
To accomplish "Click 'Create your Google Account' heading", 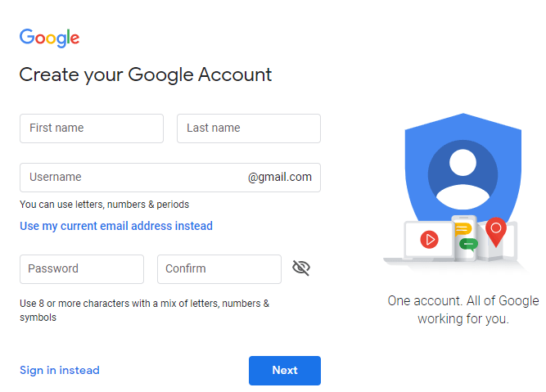I will click(146, 75).
